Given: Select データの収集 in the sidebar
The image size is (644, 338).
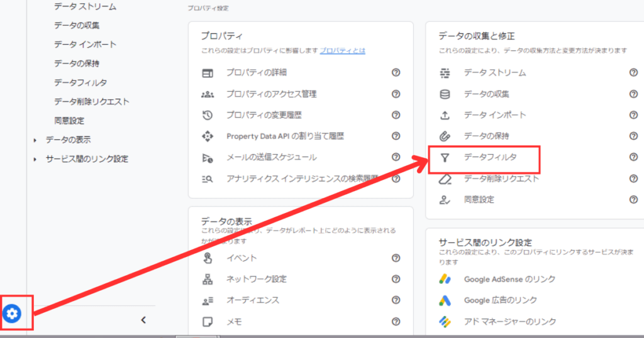Looking at the screenshot, I should [x=77, y=25].
